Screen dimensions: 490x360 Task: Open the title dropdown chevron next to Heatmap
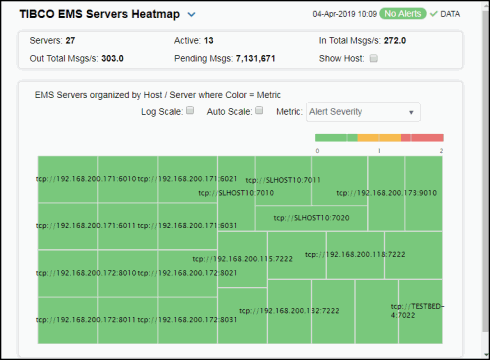click(191, 15)
